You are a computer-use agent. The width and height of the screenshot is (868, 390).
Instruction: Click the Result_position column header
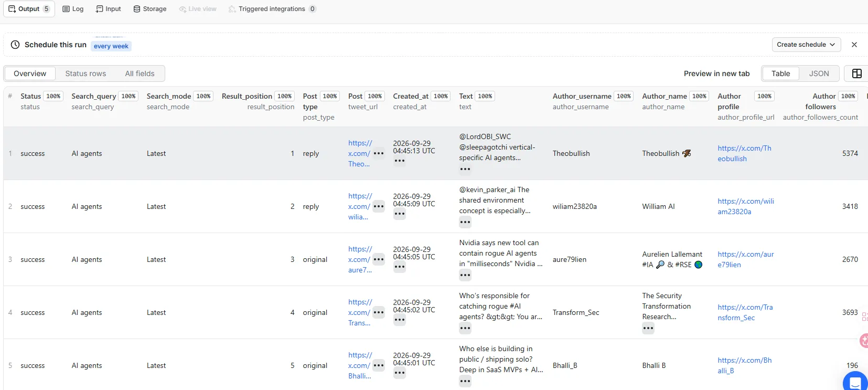point(247,96)
